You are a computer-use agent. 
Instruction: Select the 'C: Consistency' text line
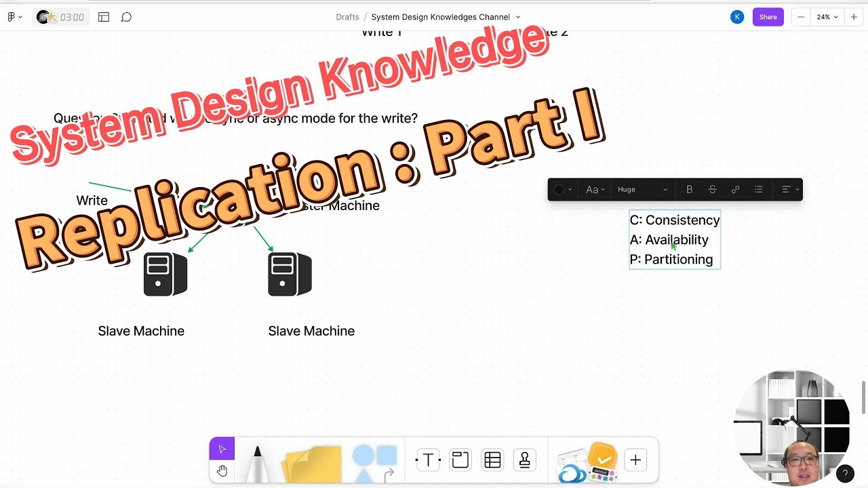coord(675,220)
